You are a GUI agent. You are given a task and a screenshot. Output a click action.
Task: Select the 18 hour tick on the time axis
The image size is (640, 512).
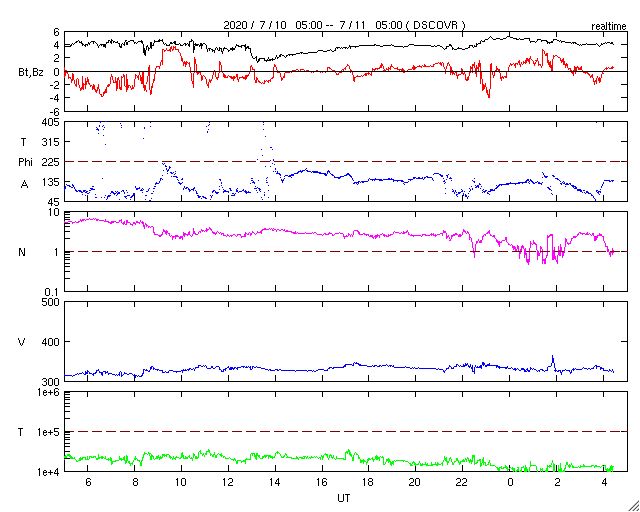coord(369,483)
